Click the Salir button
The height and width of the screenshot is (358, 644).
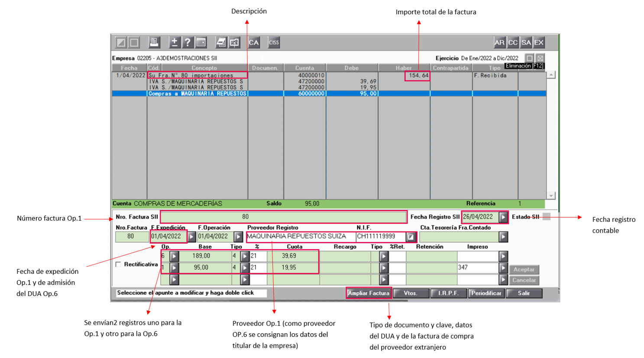coord(524,293)
